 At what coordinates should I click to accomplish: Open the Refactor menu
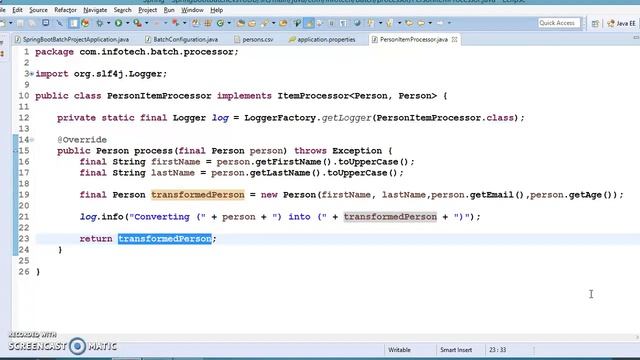pos(65,10)
